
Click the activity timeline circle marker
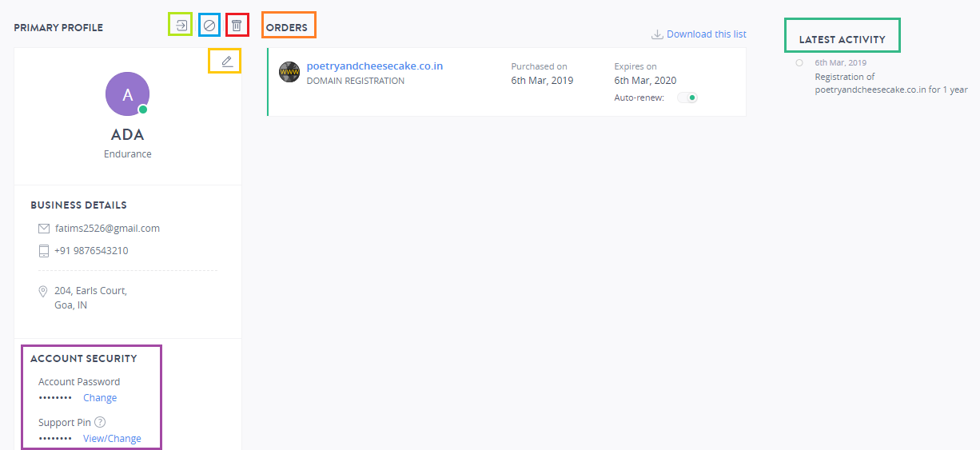tap(799, 62)
